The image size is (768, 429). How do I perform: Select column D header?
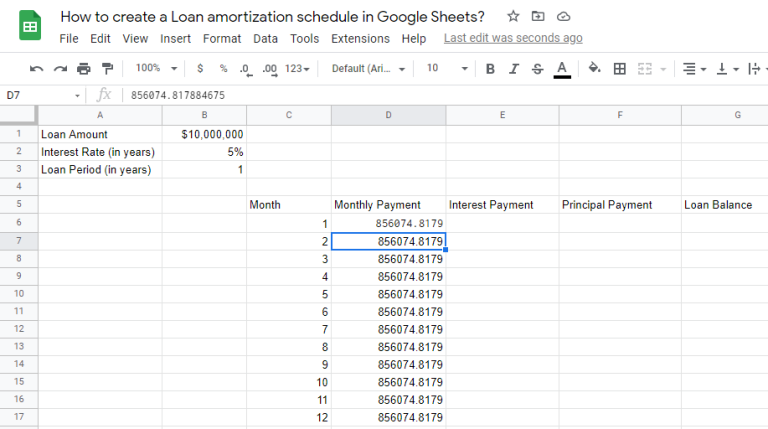tap(388, 115)
